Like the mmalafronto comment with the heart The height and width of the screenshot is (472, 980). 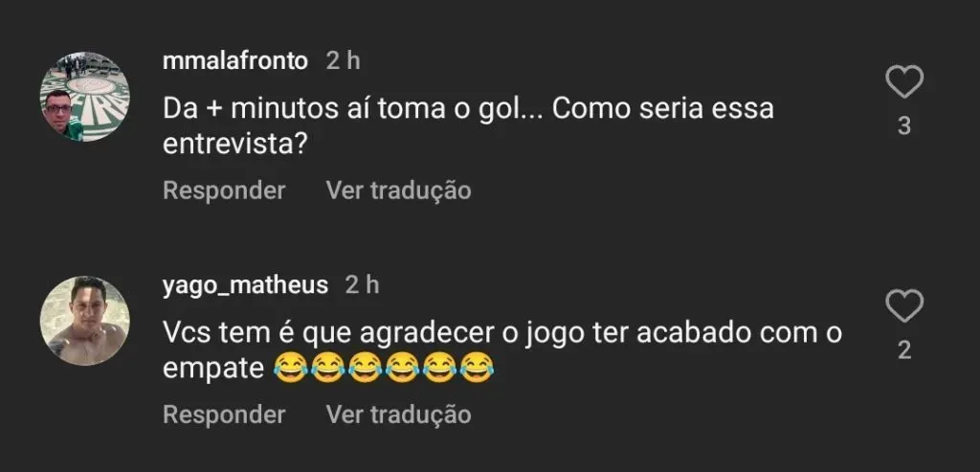coord(903,83)
